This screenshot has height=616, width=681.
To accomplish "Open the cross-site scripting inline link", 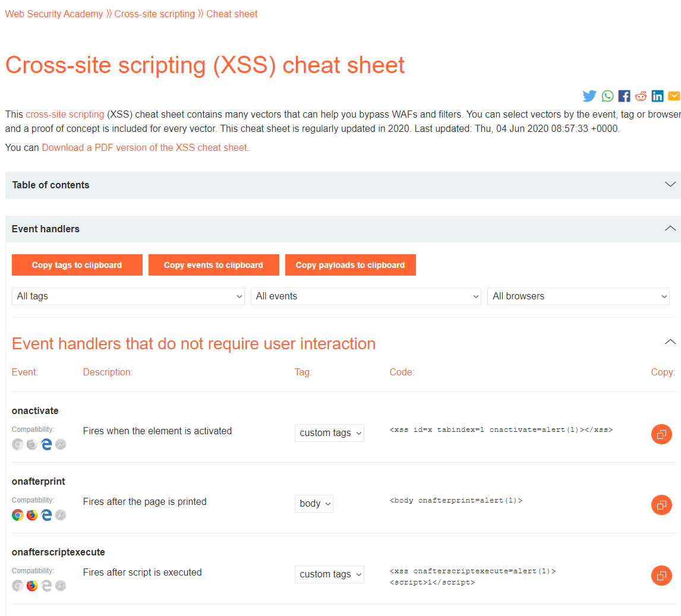I will pos(65,114).
